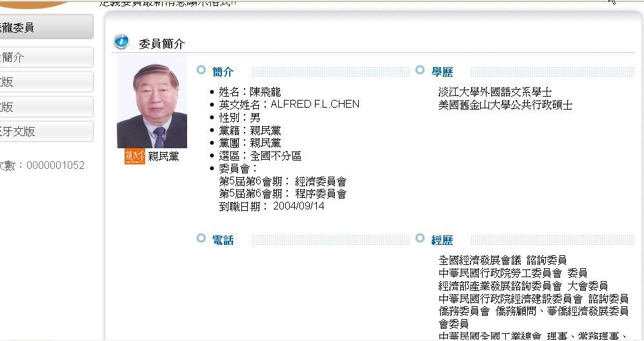Click the 親民黨 label beside party logo
This screenshot has width=644, height=341.
coord(164,156)
